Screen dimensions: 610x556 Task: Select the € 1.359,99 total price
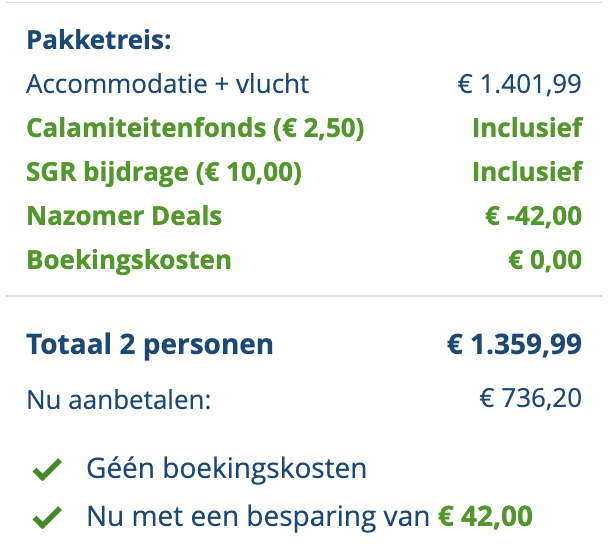[514, 345]
